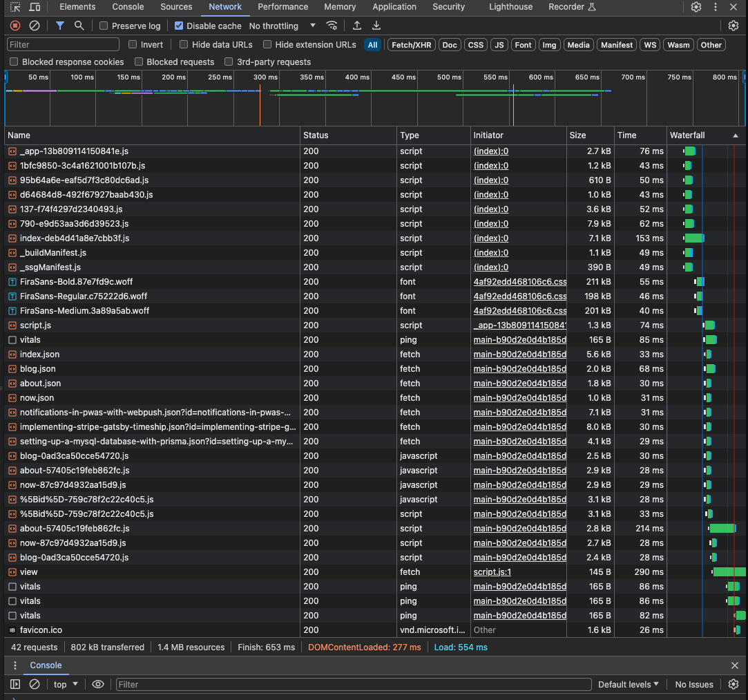This screenshot has height=700, width=748.
Task: Open network conditions settings
Action: (332, 26)
